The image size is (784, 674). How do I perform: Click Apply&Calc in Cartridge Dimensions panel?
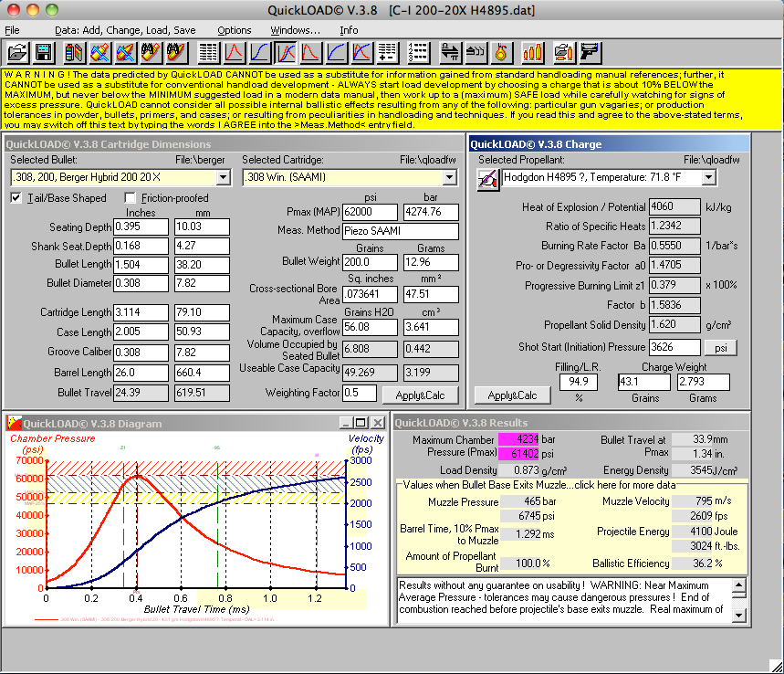pos(420,395)
